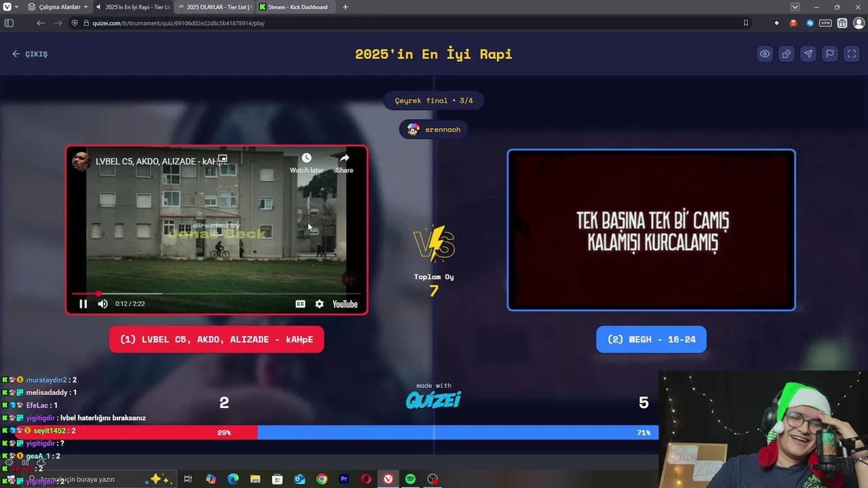Go back to the previous page
The width and height of the screenshot is (868, 488).
(41, 23)
